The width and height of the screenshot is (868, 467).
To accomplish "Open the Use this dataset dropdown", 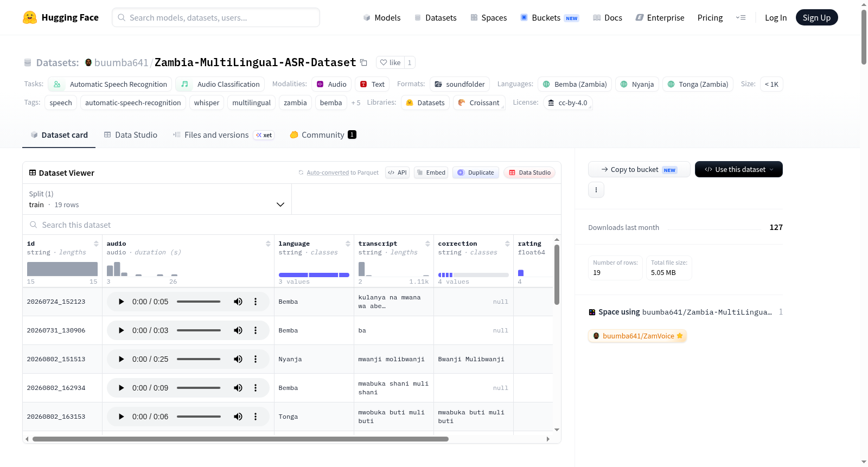I will point(739,169).
